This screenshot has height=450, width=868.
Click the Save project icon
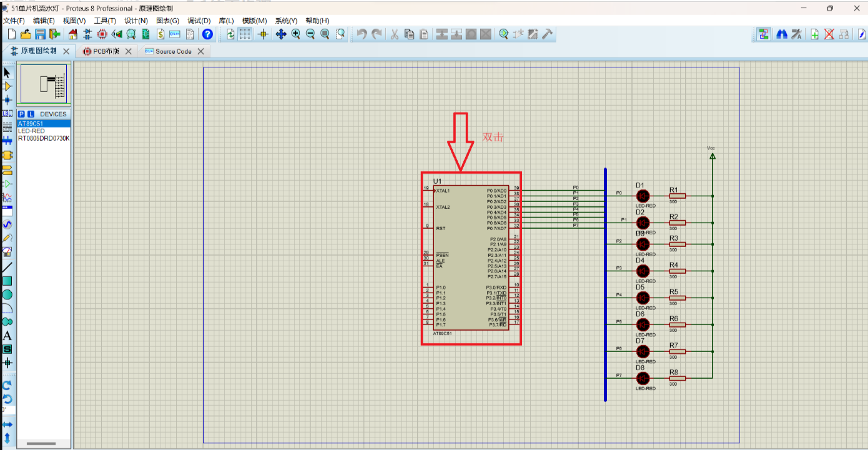(x=40, y=34)
